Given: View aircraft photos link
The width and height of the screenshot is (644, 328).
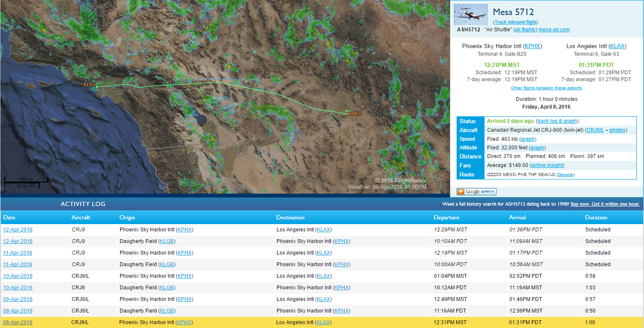Looking at the screenshot, I should 617,130.
